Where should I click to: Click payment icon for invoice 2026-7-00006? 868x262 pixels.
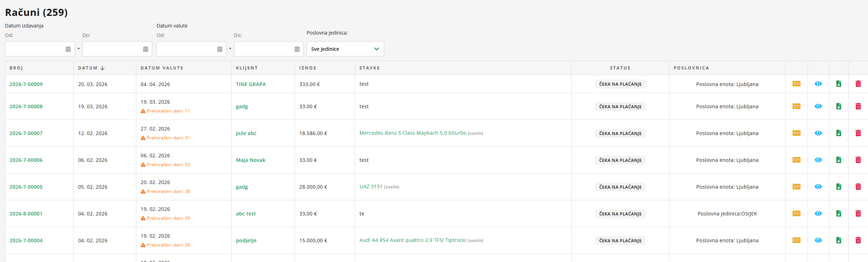(796, 160)
